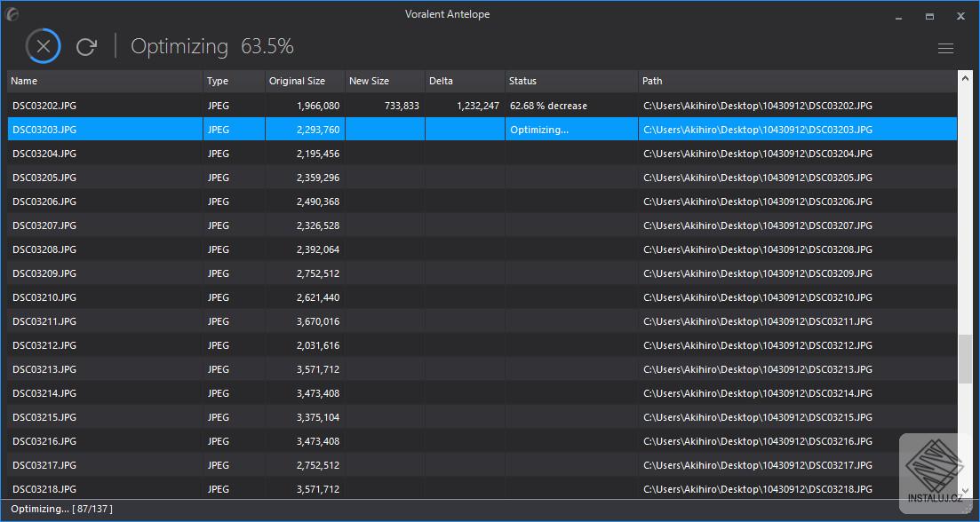Select the DSC03206.JPG row

click(x=482, y=202)
